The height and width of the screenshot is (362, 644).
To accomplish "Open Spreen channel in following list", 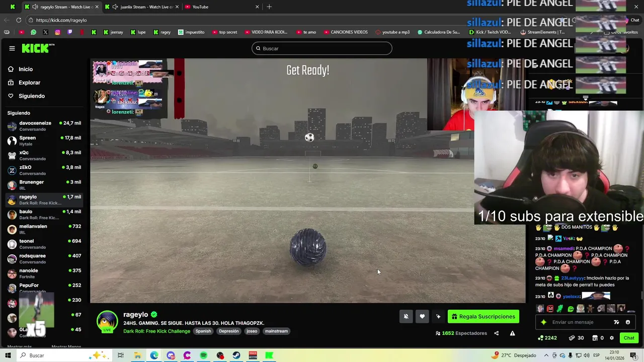I will 44,141.
